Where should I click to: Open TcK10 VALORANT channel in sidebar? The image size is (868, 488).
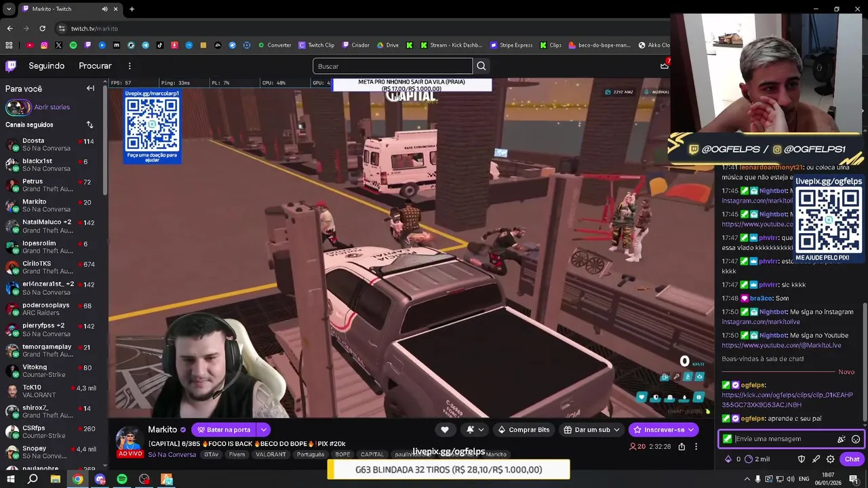pyautogui.click(x=51, y=391)
